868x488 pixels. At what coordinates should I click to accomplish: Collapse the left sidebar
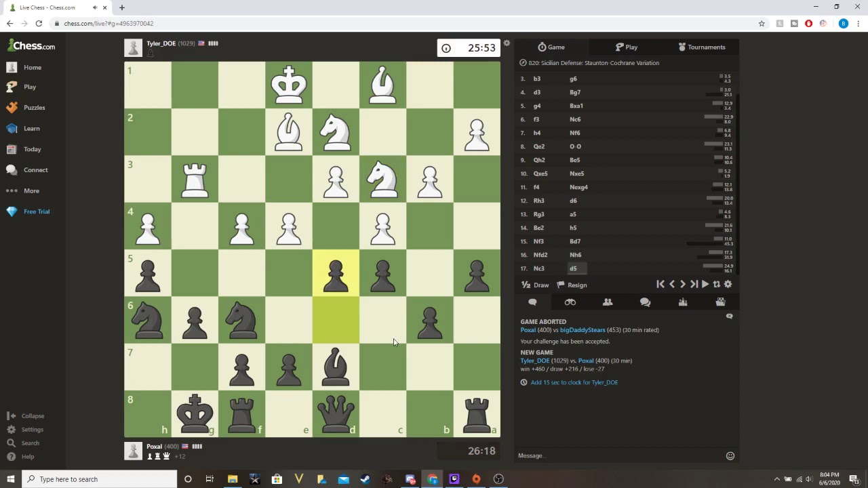(25, 415)
